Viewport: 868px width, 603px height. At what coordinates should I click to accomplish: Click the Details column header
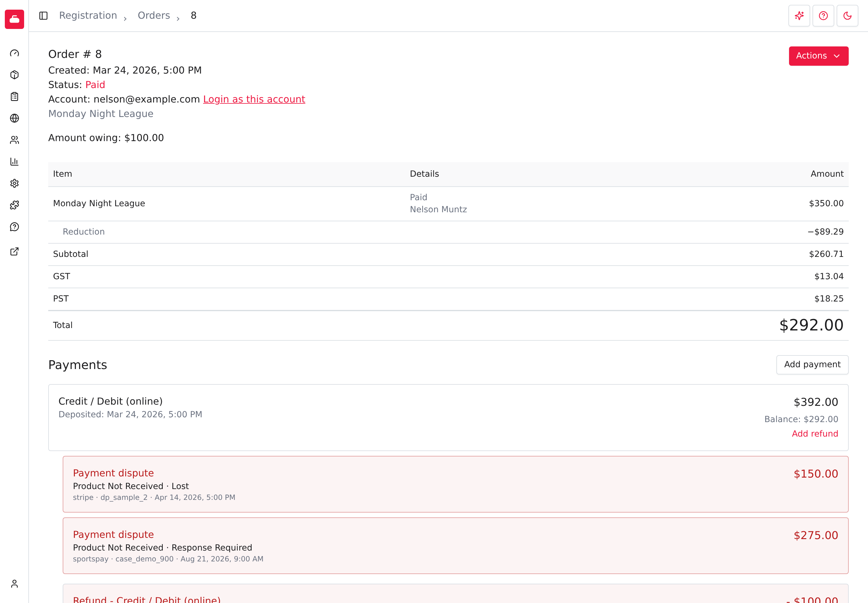click(425, 174)
